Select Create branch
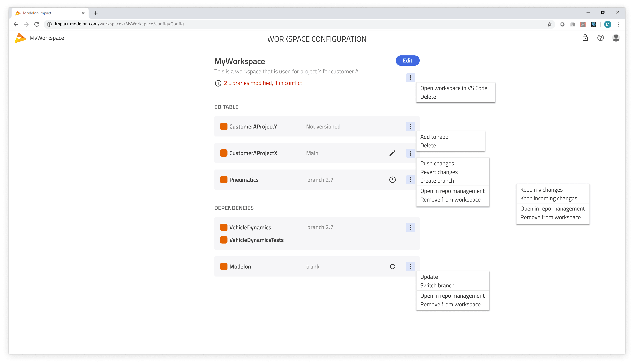This screenshot has height=364, width=634. pyautogui.click(x=437, y=181)
